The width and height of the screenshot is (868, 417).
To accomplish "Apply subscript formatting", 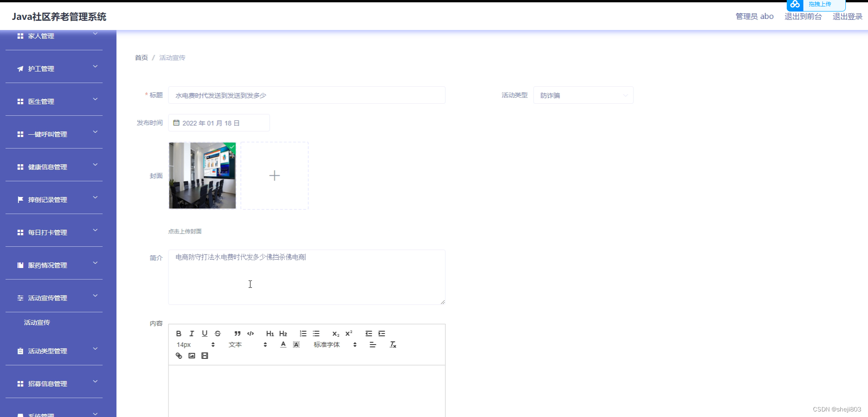I will point(336,334).
